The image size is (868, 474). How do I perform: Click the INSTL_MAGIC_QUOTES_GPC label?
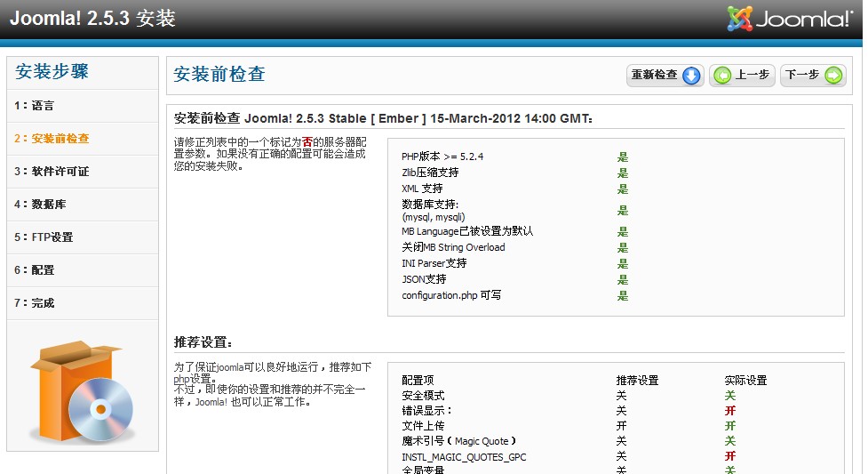click(x=464, y=457)
